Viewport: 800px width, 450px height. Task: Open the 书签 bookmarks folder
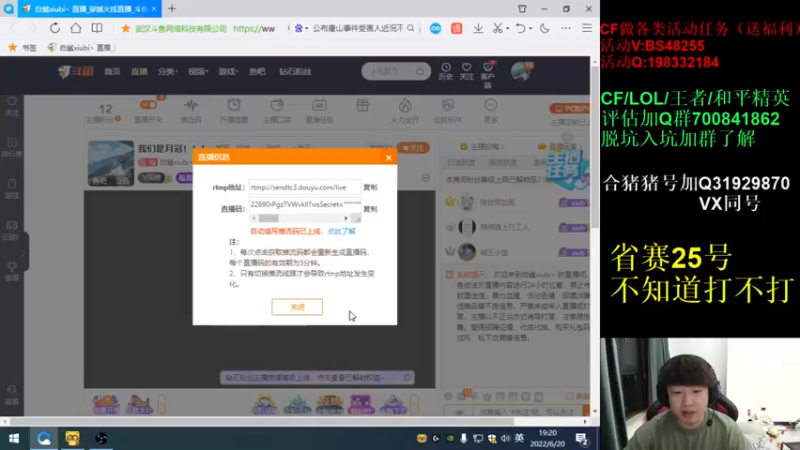22,47
